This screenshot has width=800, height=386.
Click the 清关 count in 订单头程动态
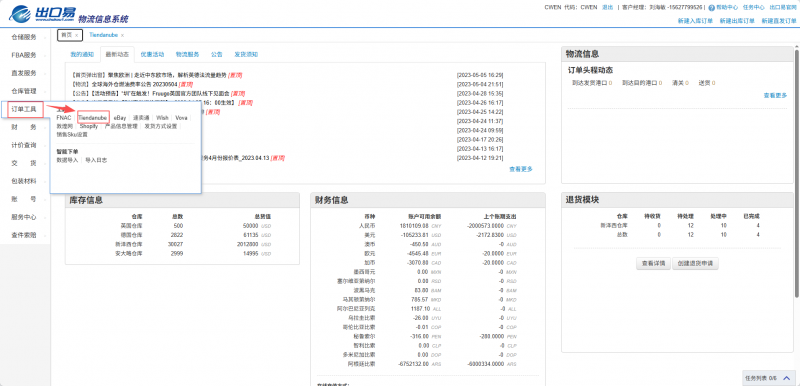point(687,83)
